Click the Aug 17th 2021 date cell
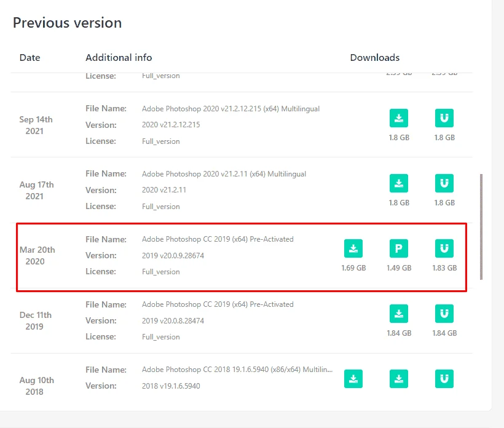 pyautogui.click(x=36, y=191)
